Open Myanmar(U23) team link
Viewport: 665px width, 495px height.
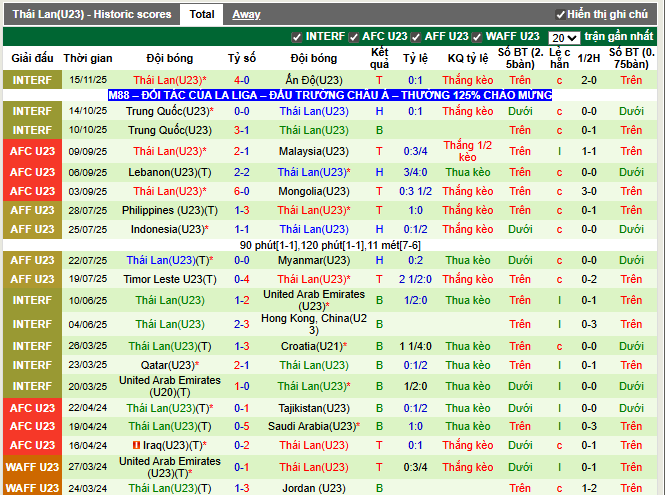(314, 260)
